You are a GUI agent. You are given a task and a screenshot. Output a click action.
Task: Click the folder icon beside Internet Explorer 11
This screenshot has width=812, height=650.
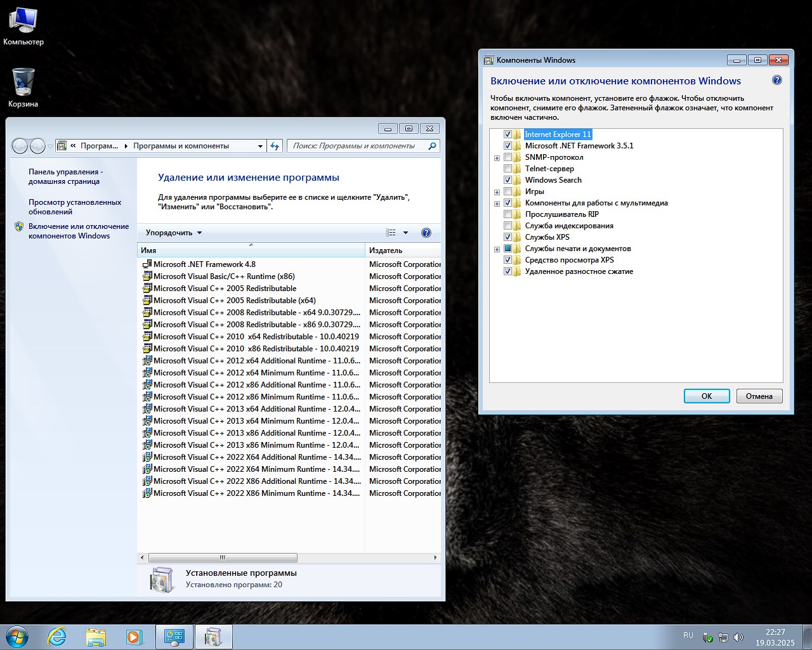coord(518,134)
